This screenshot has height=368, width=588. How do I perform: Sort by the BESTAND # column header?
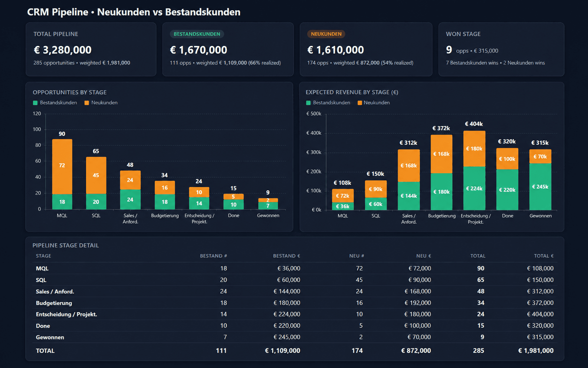pyautogui.click(x=213, y=256)
